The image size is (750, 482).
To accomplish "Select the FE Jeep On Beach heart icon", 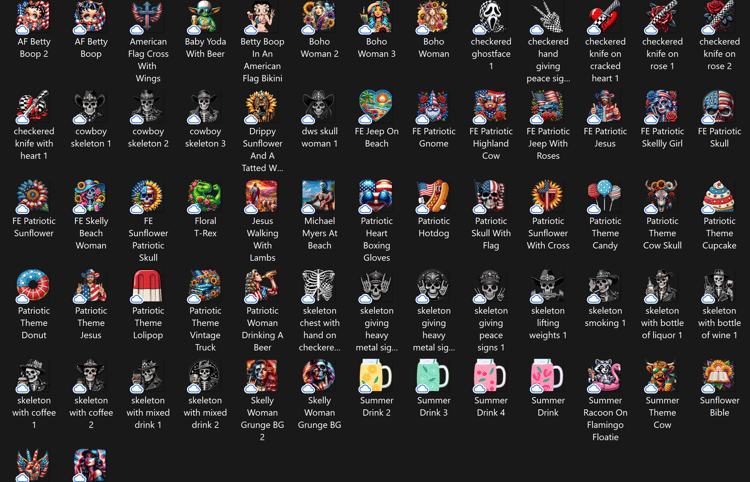I will 376,106.
